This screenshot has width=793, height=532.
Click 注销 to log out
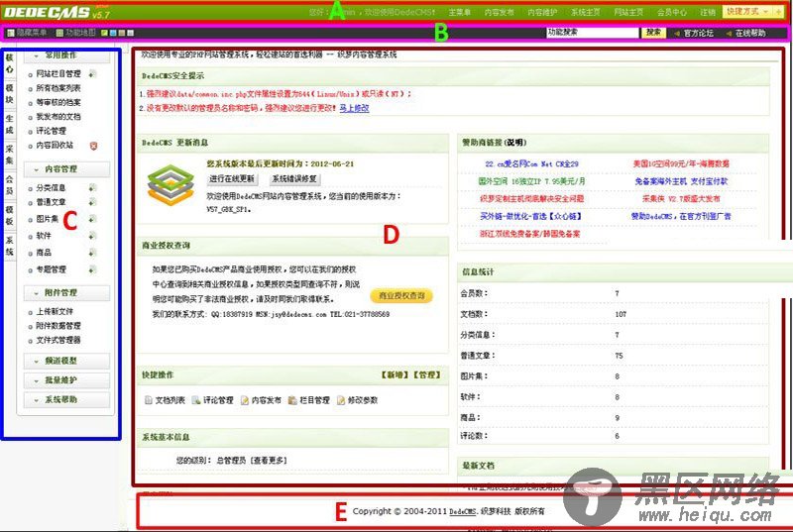[708, 12]
